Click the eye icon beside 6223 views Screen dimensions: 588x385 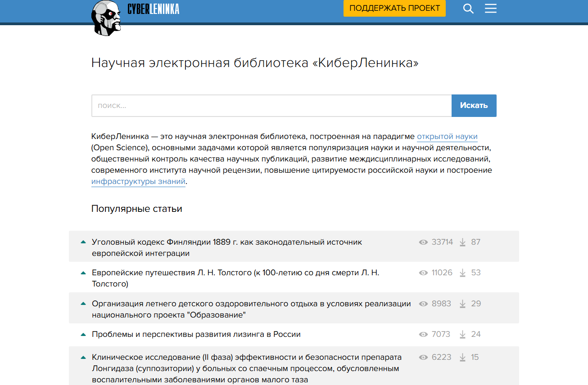tap(423, 358)
